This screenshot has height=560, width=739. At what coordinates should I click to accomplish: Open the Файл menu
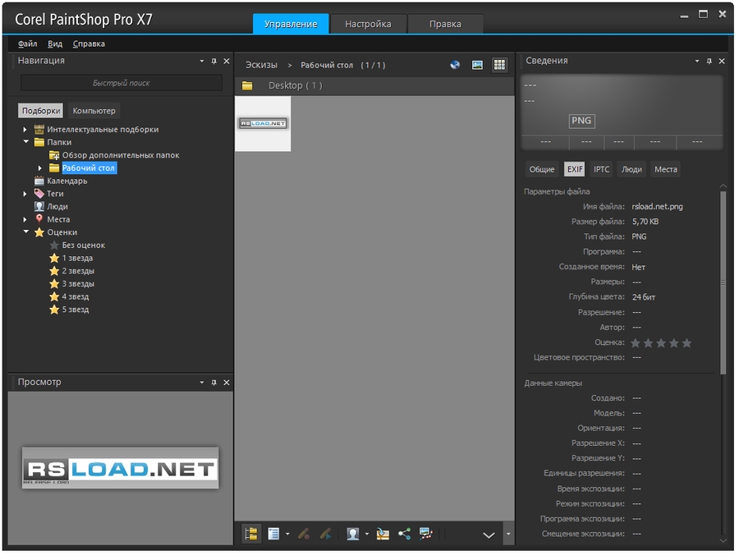click(x=27, y=44)
